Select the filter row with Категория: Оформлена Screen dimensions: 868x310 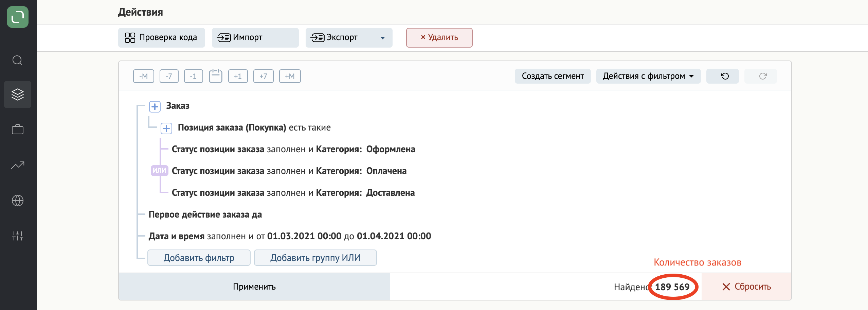293,149
